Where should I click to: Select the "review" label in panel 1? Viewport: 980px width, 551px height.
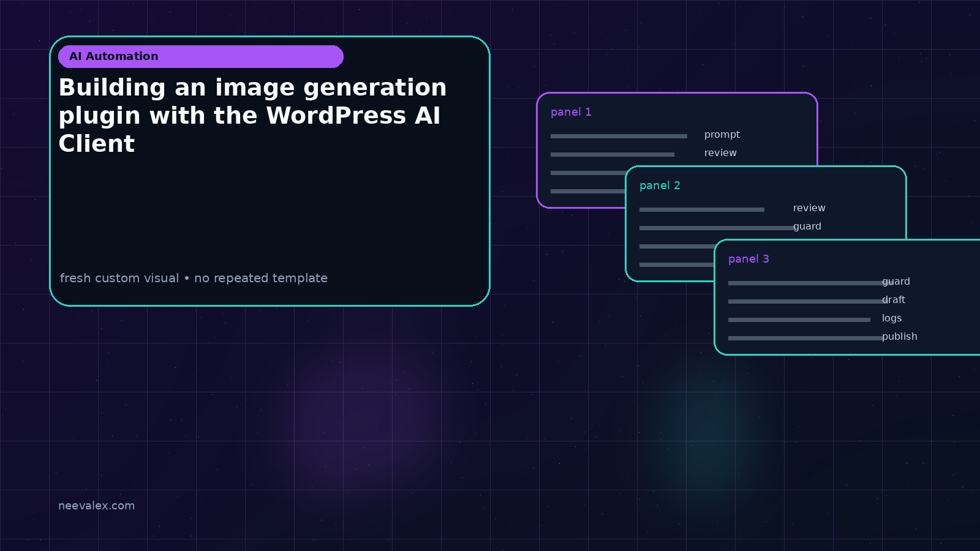point(720,153)
